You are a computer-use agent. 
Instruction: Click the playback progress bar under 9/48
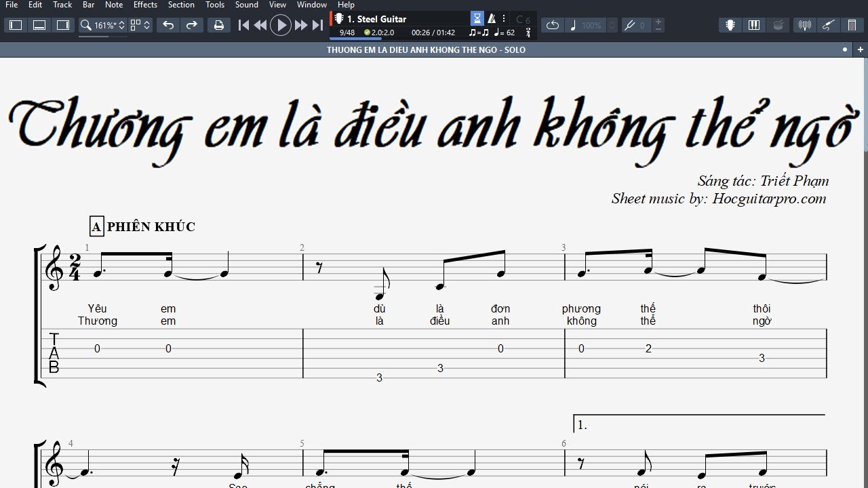click(x=355, y=39)
